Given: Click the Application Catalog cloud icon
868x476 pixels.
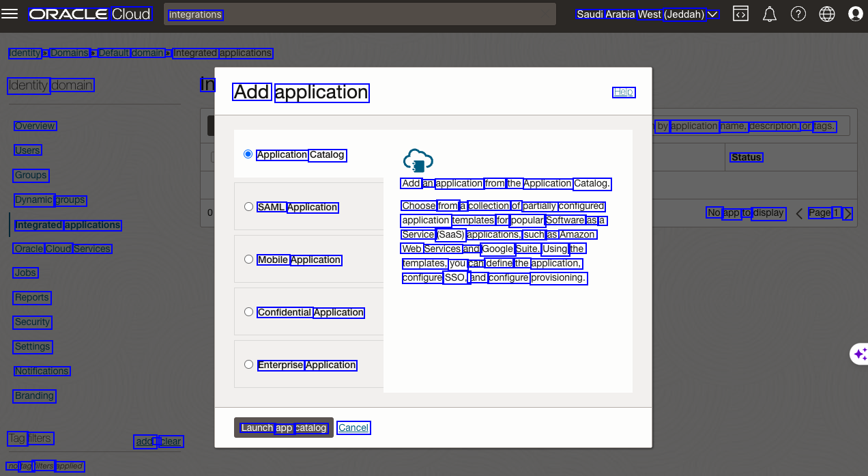Looking at the screenshot, I should pos(418,160).
